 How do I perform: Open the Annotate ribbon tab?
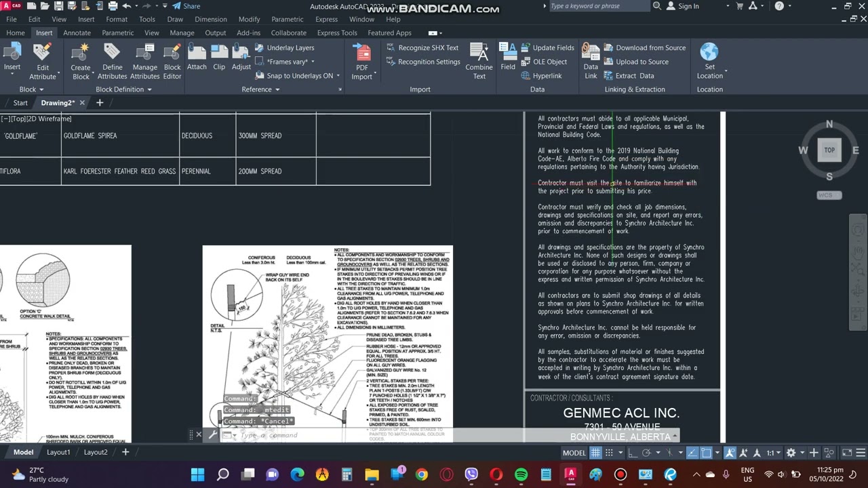77,33
